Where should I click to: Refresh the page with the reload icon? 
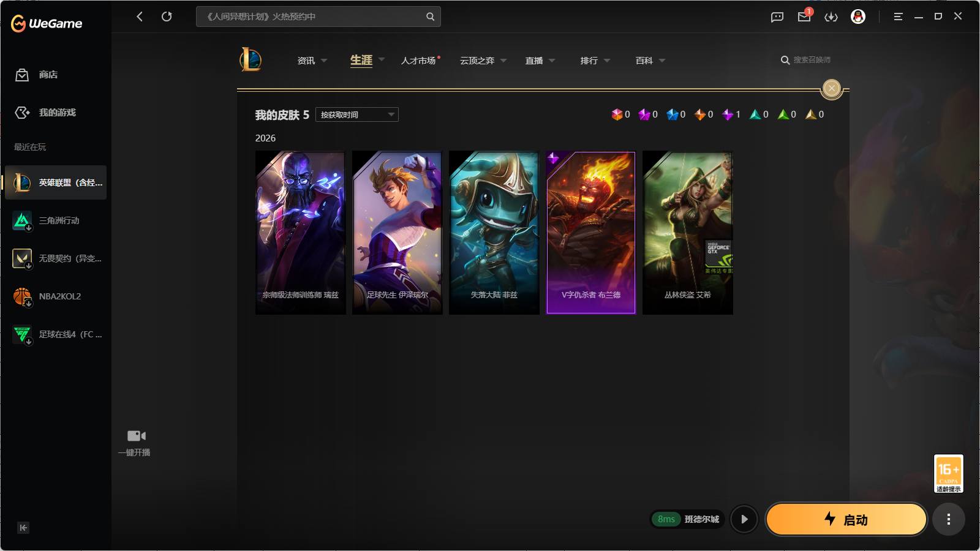(167, 17)
